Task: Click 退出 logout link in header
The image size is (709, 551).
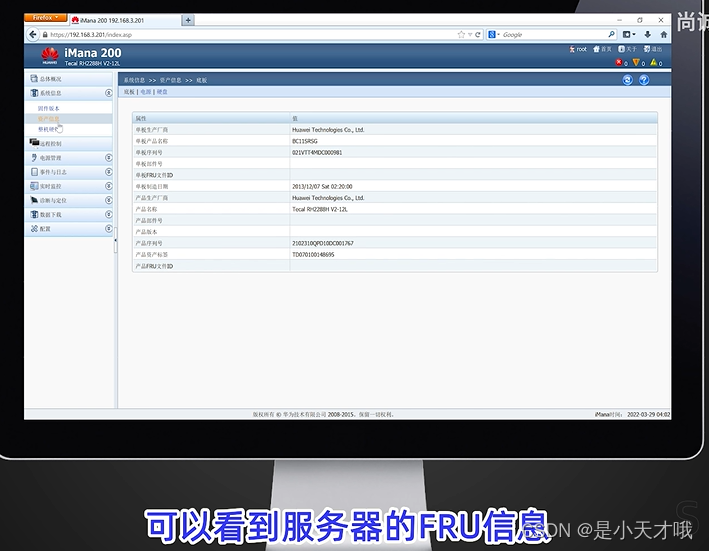Action: [x=653, y=49]
